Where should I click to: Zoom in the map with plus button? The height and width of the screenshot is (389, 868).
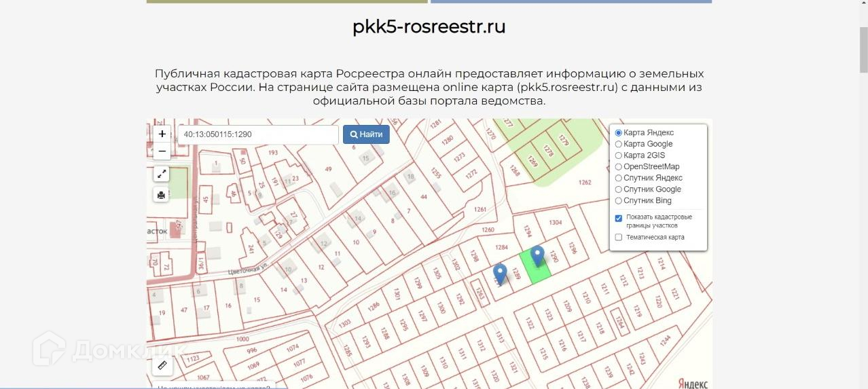[162, 134]
